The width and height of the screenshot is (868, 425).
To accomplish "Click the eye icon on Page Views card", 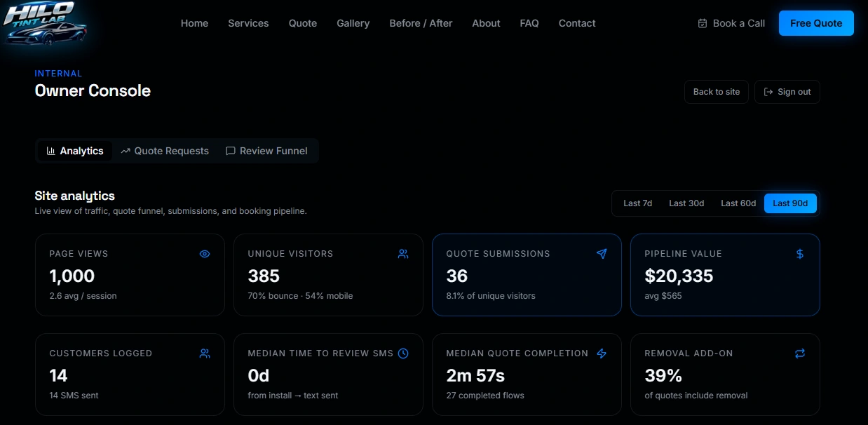I will (x=205, y=254).
